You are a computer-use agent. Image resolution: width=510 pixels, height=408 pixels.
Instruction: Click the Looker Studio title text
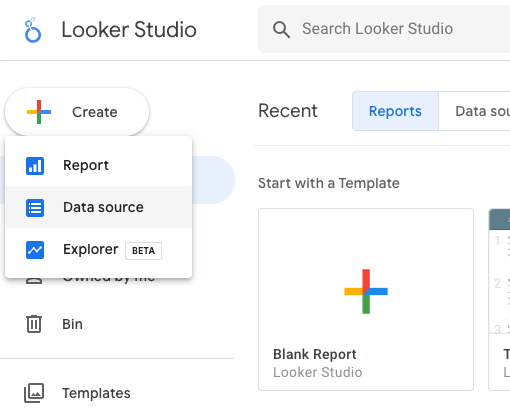click(129, 30)
